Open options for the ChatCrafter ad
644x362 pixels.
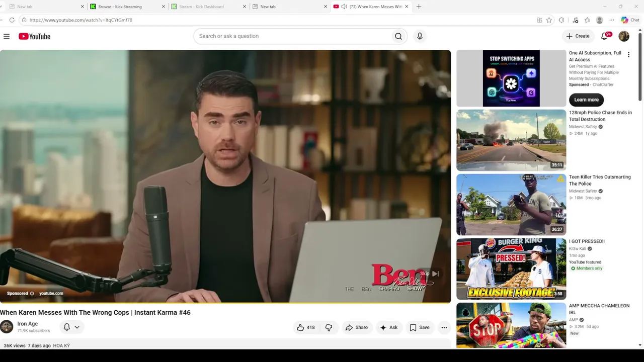(628, 55)
